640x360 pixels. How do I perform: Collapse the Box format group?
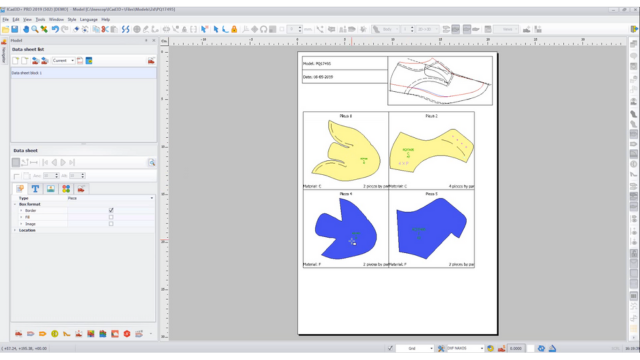click(15, 204)
